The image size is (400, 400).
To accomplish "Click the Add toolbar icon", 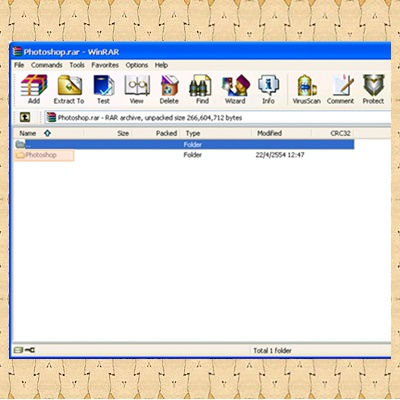I will [x=34, y=89].
